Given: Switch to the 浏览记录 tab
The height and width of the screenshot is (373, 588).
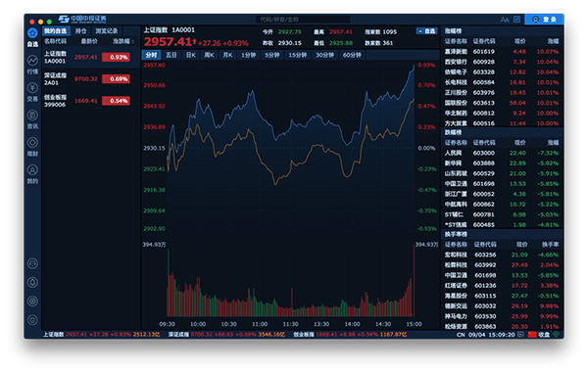Looking at the screenshot, I should pyautogui.click(x=107, y=31).
